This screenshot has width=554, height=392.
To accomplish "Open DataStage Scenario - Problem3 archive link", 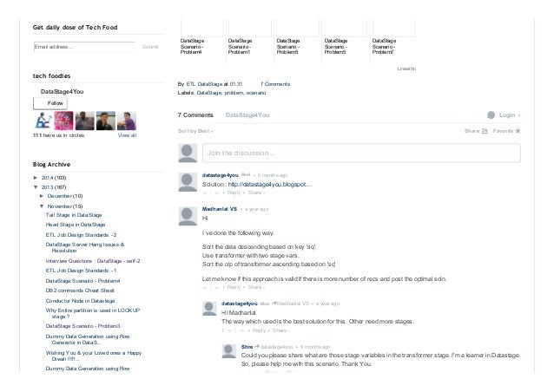I will tap(82, 326).
